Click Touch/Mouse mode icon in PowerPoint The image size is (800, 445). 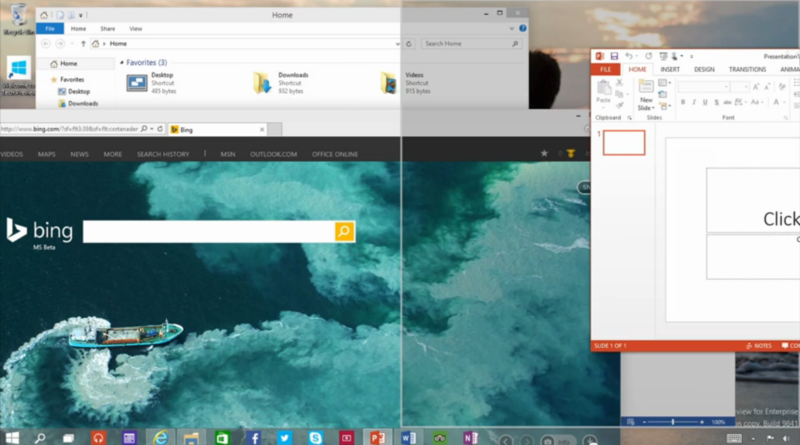pos(675,56)
